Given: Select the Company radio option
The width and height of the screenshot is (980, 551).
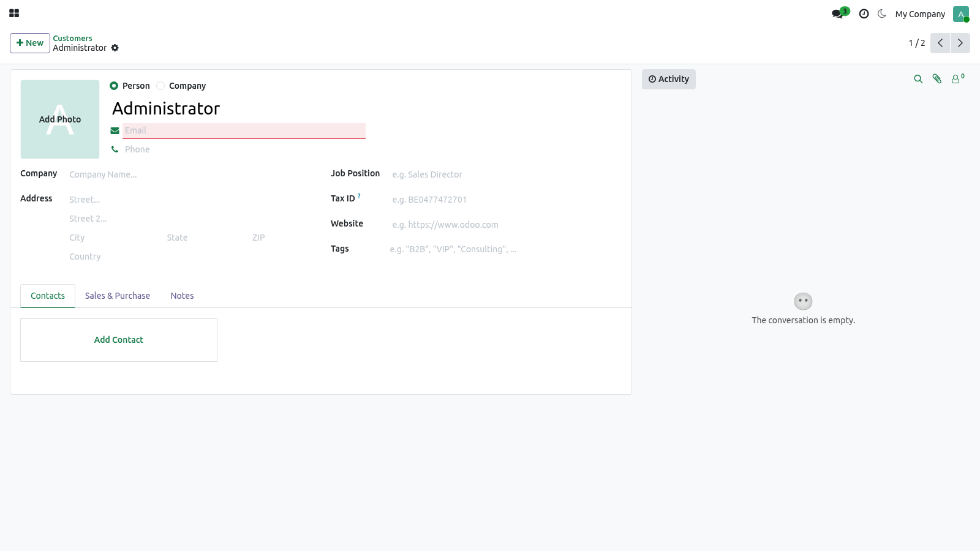Looking at the screenshot, I should [160, 86].
